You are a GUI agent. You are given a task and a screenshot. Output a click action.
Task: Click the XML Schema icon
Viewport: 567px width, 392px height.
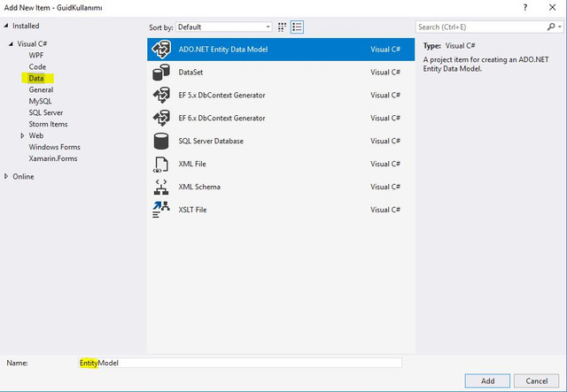(161, 187)
